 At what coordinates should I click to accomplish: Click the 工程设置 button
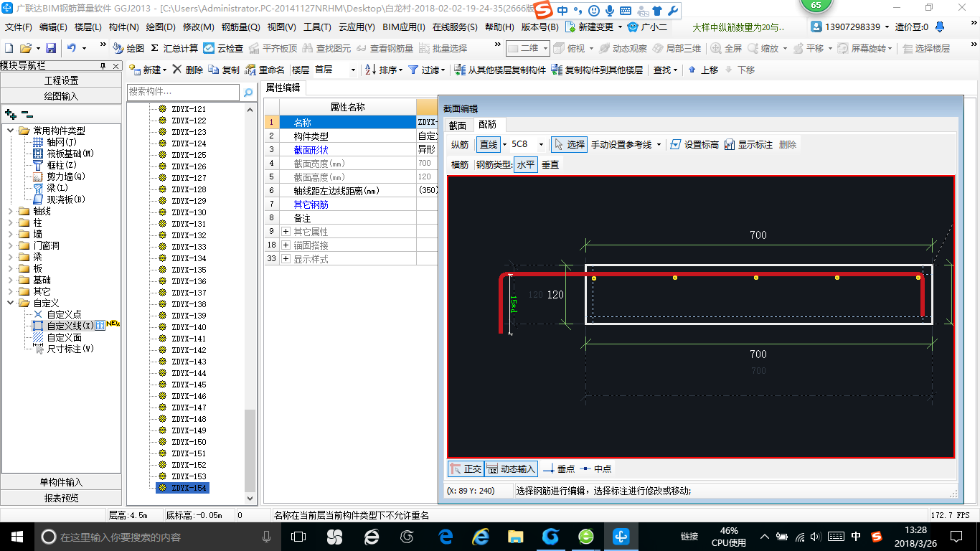point(62,80)
